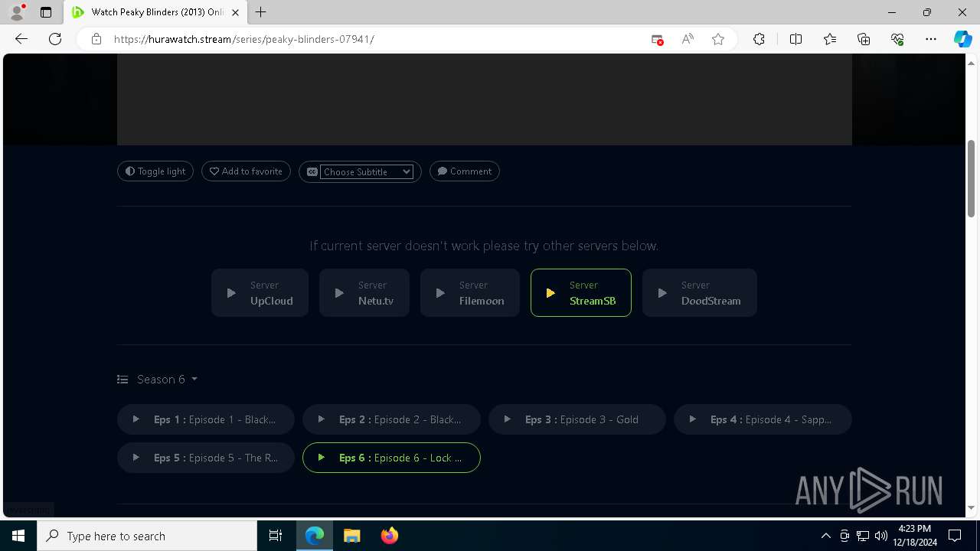
Task: Play Eps 3: Episode 3 - Gold
Action: [577, 419]
